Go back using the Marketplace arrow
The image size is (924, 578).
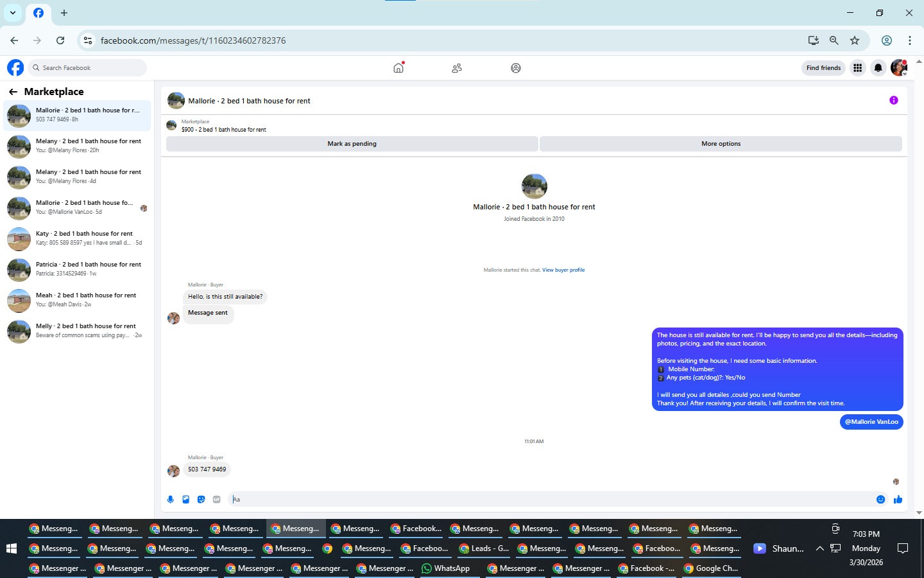pyautogui.click(x=13, y=92)
